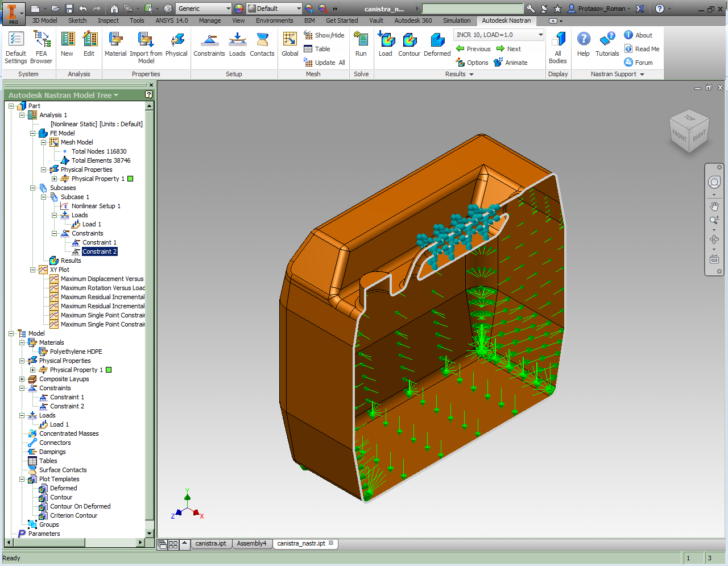Image resolution: width=728 pixels, height=566 pixels.
Task: Click the search input field in title bar
Action: pos(473,9)
